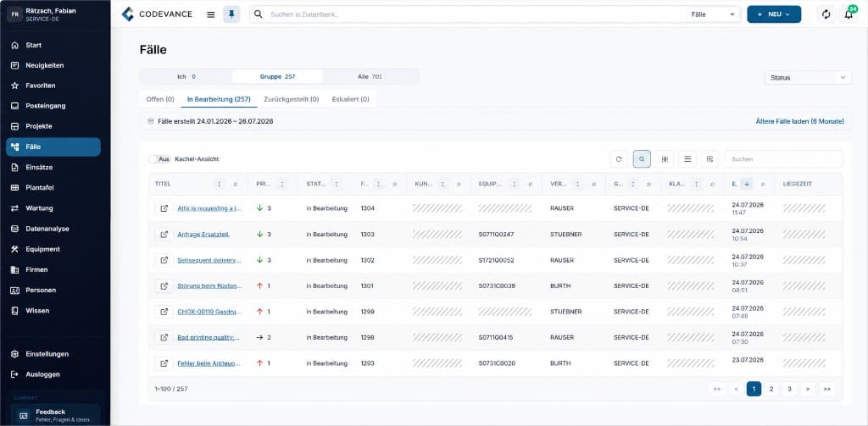Click the row density list icon
868x426 pixels.
point(687,159)
